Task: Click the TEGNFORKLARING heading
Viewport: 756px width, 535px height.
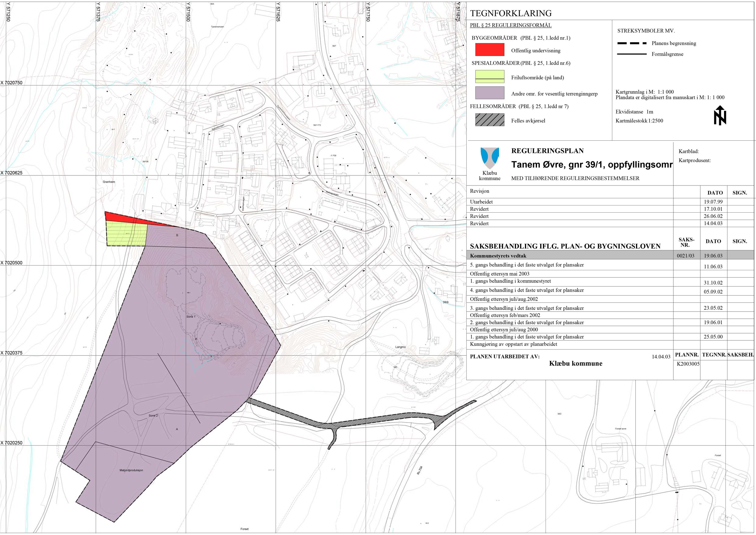Action: coord(511,13)
